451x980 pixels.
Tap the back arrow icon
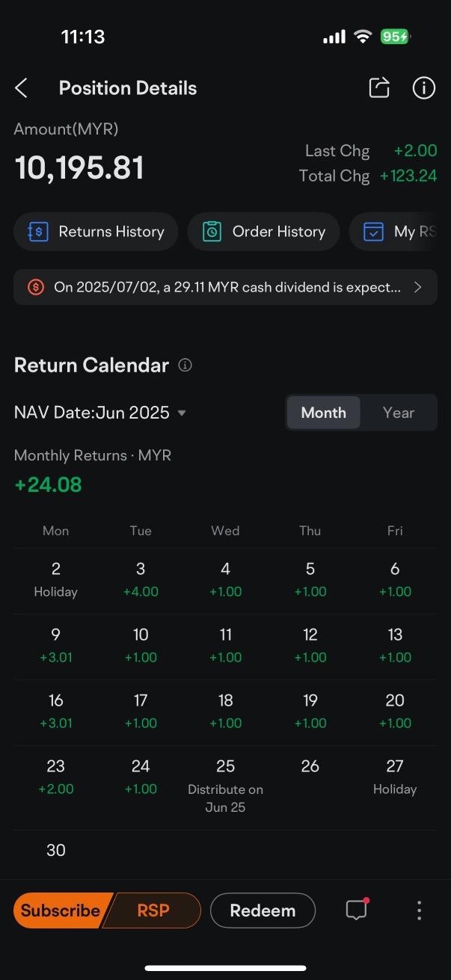21,88
